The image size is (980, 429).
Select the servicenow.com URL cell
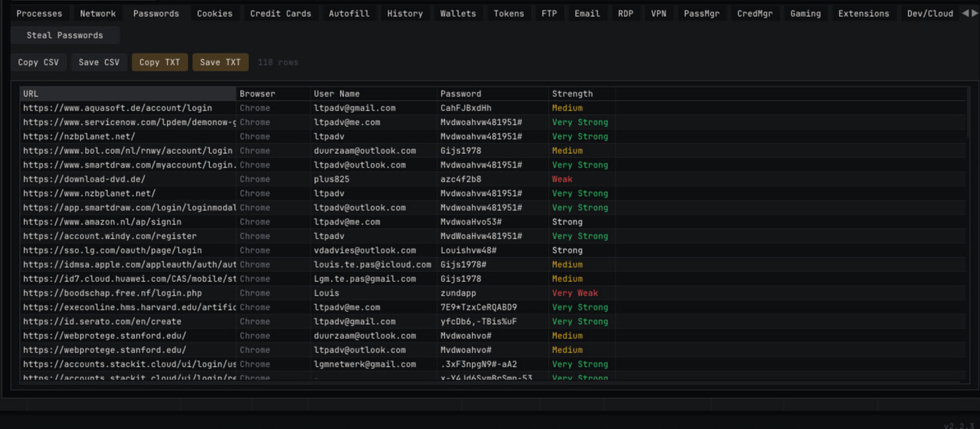pyautogui.click(x=128, y=122)
